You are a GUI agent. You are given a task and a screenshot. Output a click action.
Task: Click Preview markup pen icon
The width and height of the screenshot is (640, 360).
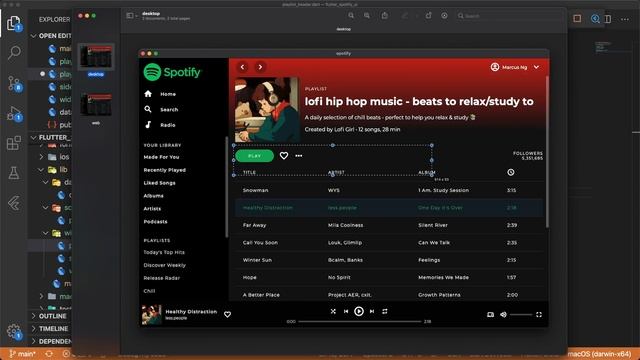(404, 16)
